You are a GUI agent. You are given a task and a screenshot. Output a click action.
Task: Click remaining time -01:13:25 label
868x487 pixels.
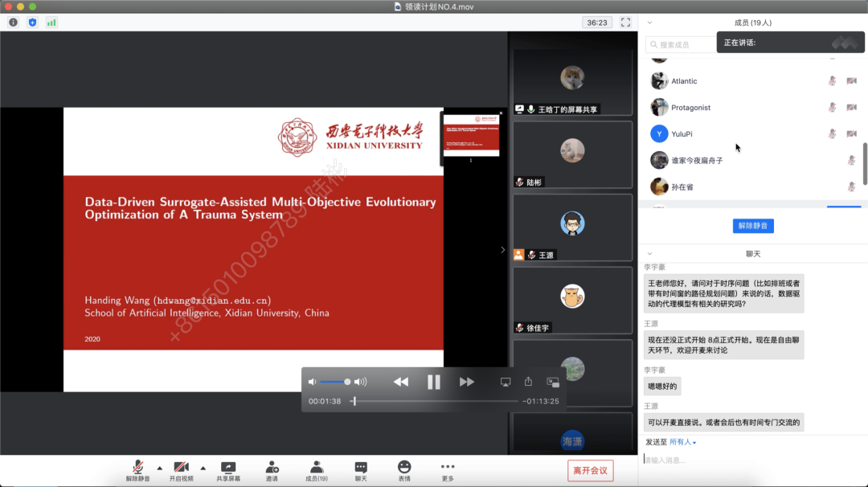point(541,401)
